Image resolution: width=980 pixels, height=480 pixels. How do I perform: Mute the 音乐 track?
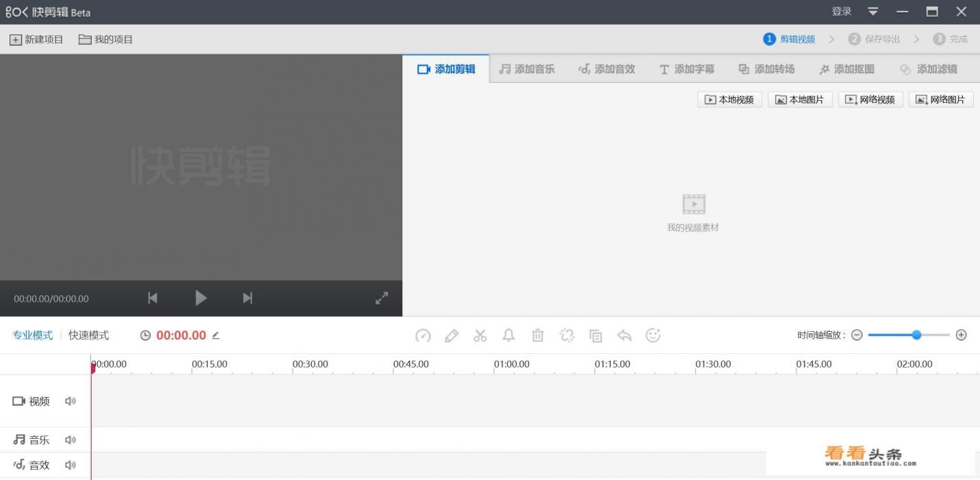click(70, 440)
